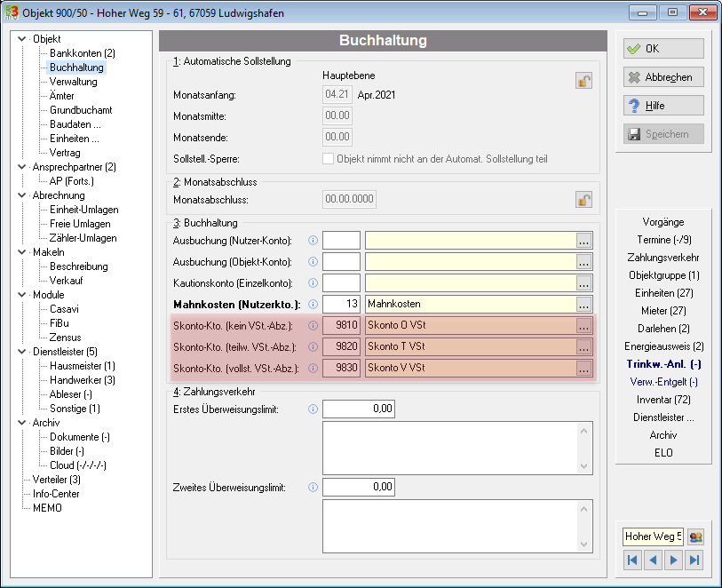
Task: Open ELO in right panel
Action: (x=663, y=453)
